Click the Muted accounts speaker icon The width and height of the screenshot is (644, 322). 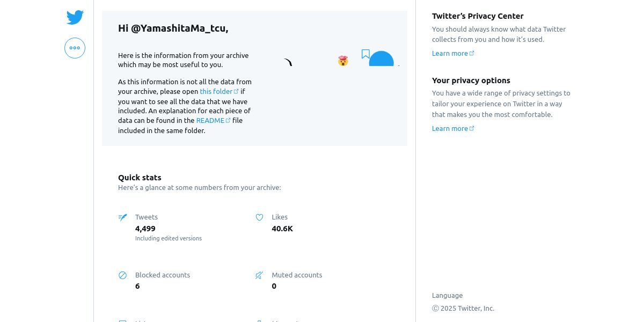(x=259, y=275)
